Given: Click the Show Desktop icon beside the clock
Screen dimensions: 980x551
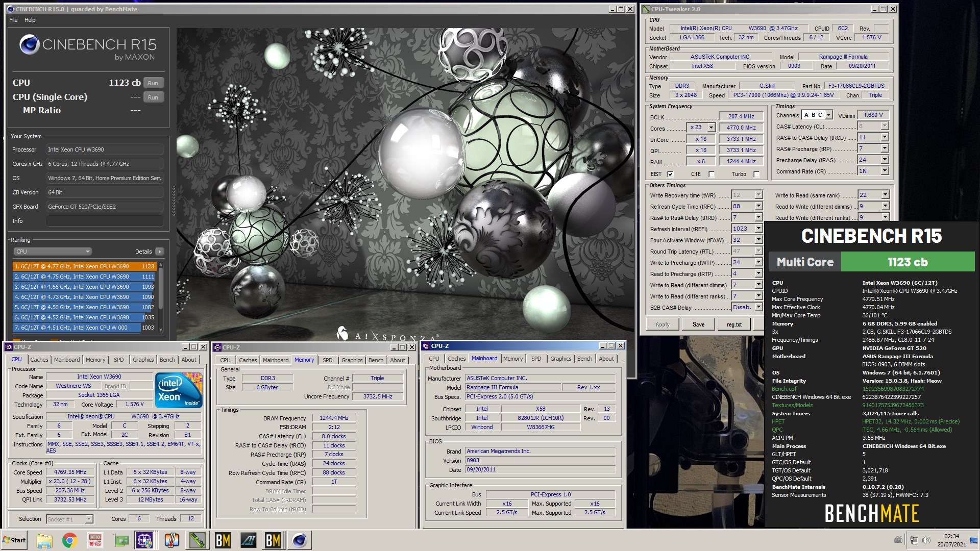Looking at the screenshot, I should tap(974, 540).
